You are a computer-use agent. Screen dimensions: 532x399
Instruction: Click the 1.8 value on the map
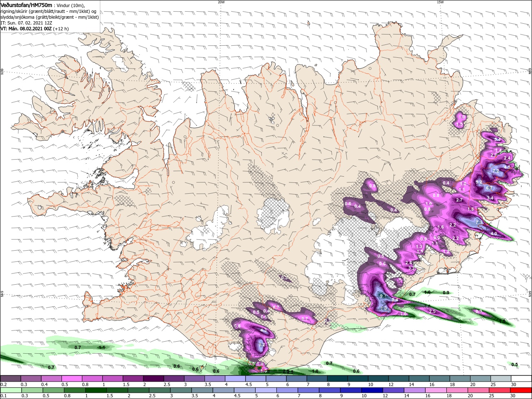point(470,209)
